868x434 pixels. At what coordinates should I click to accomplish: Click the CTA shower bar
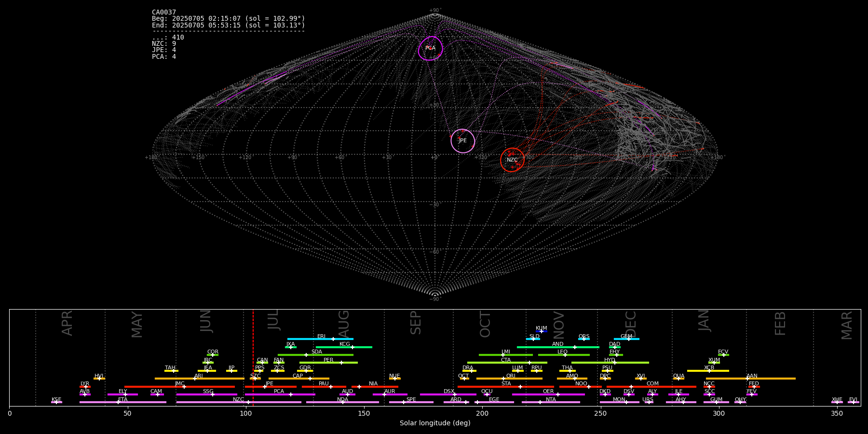[507, 363]
